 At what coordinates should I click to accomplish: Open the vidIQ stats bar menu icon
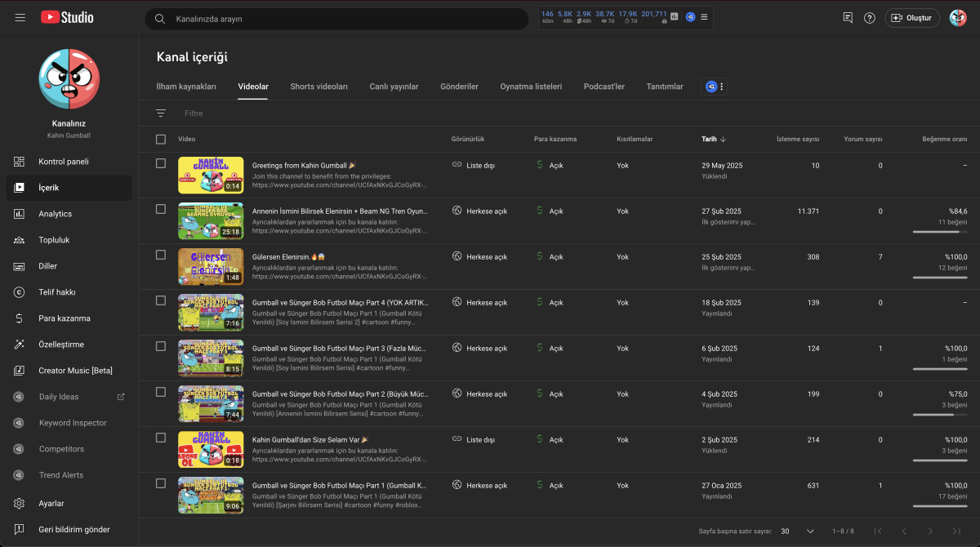point(704,17)
